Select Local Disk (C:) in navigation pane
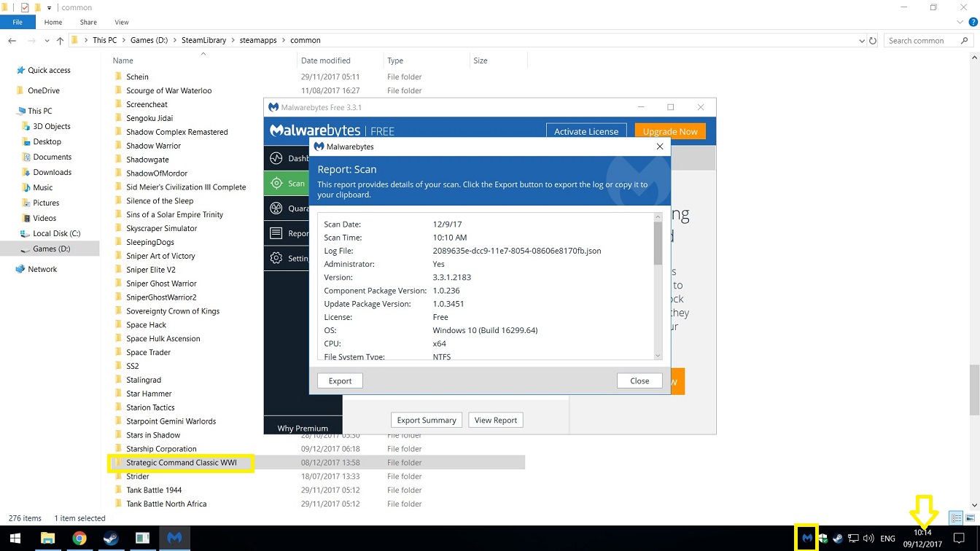This screenshot has height=551, width=980. click(x=57, y=233)
